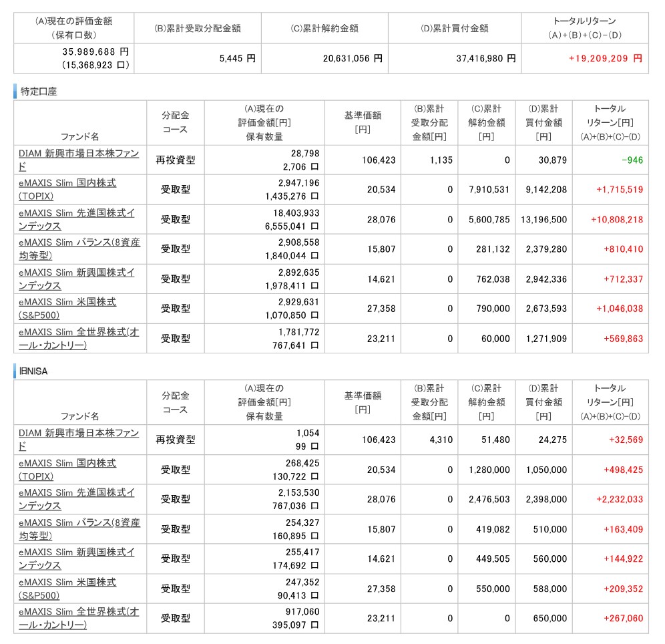665x644 pixels.
Task: Select distribution amount 4,310
Action: (441, 440)
